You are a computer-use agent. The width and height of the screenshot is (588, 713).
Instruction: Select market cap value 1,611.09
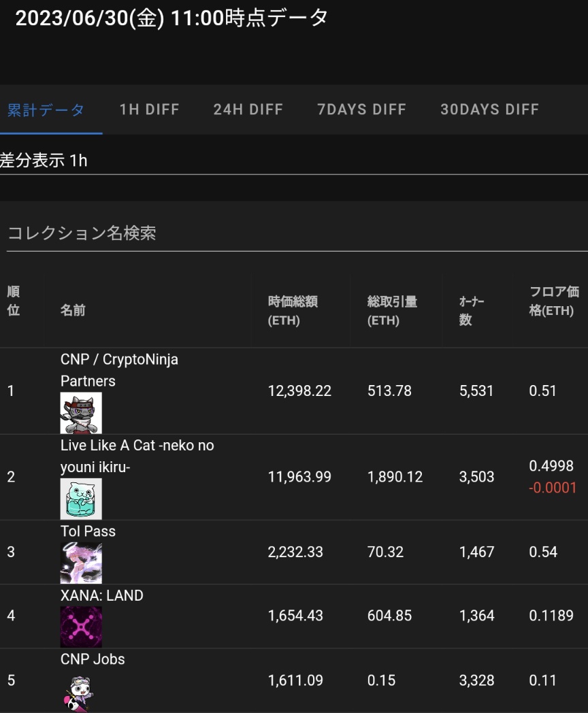[295, 680]
